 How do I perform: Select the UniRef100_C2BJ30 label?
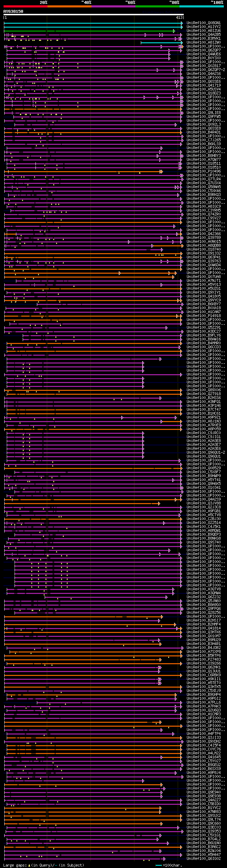pyautogui.click(x=204, y=519)
